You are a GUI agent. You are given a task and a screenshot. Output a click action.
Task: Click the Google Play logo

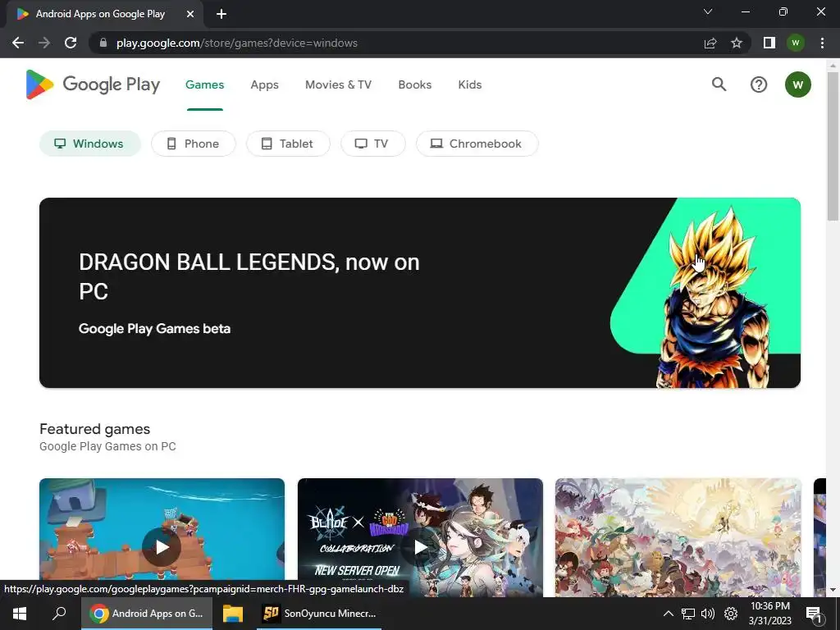click(x=93, y=84)
